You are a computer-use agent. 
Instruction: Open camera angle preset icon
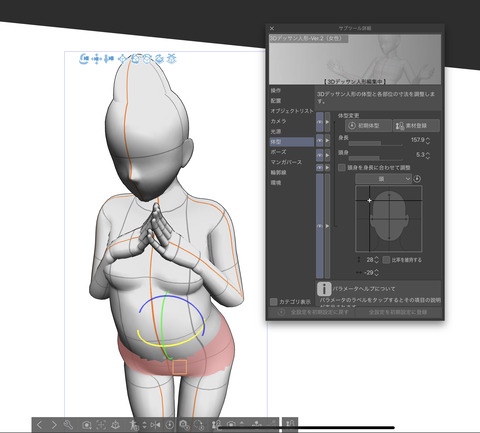(x=87, y=425)
